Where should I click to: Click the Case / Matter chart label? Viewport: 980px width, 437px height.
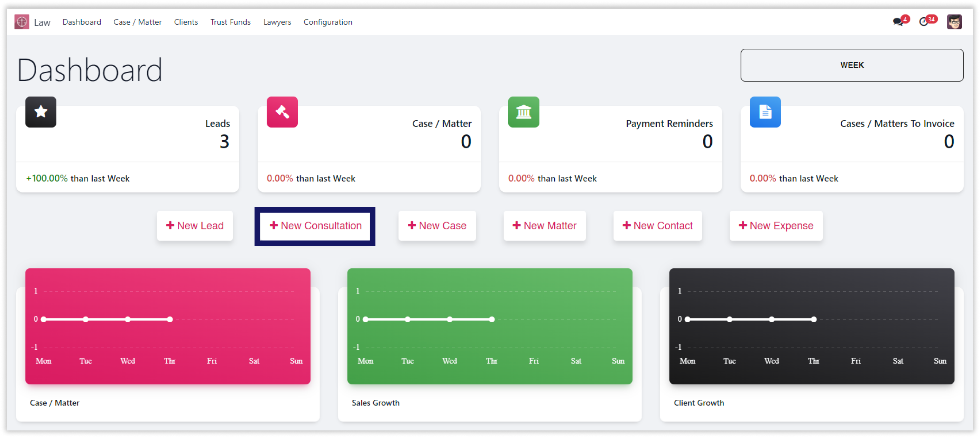[x=54, y=402]
